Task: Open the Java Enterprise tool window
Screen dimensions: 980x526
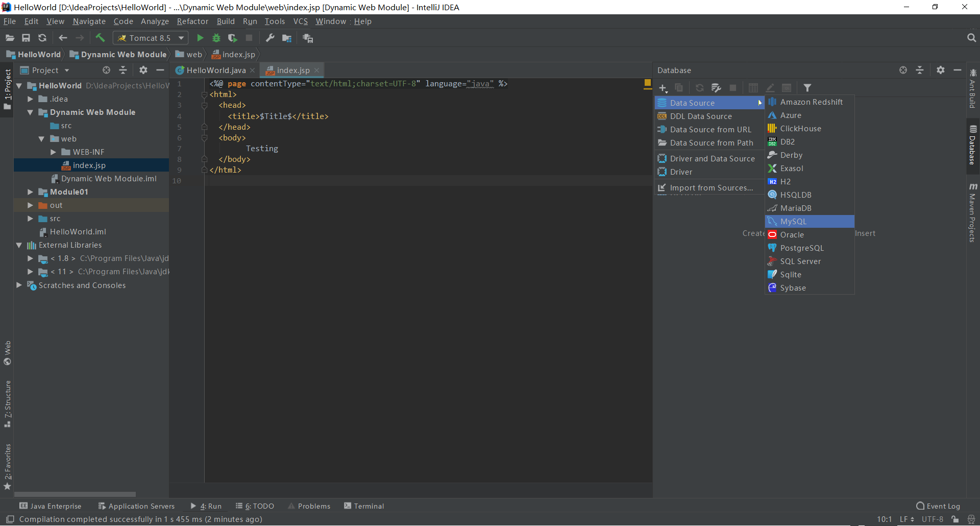Action: (x=50, y=506)
